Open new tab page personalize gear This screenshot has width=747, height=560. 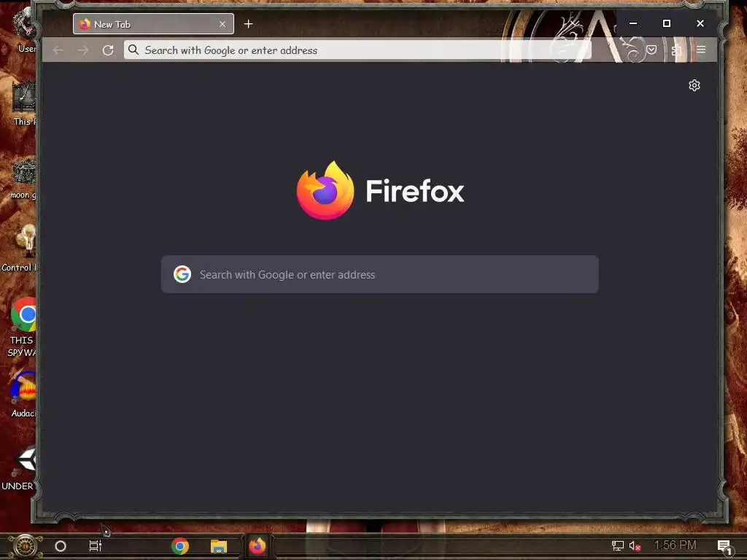(694, 85)
